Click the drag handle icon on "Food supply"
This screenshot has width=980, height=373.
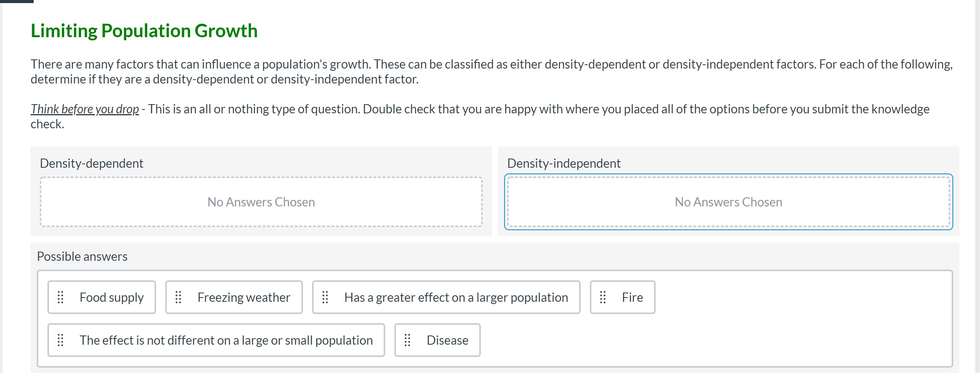[x=61, y=297]
